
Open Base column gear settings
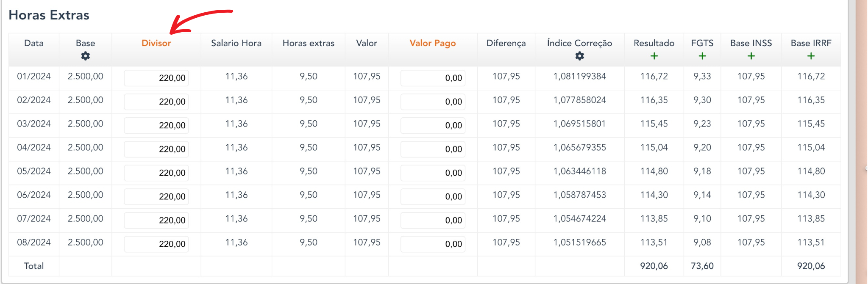click(x=85, y=56)
